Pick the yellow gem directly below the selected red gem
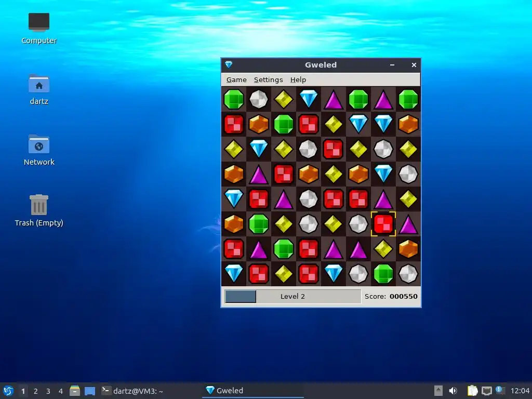 (383, 249)
